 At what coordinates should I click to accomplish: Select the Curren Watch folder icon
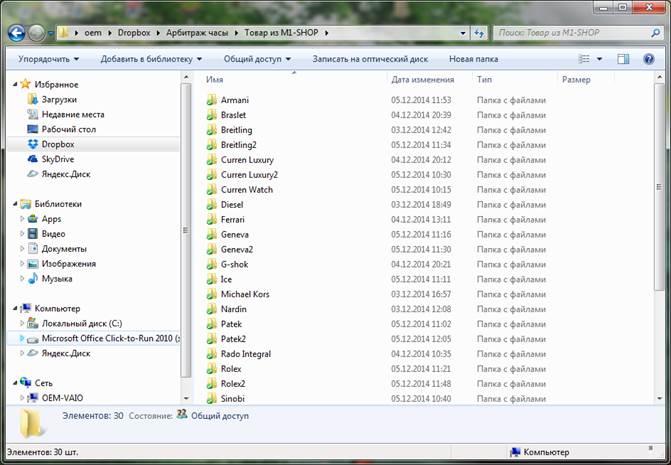(x=211, y=190)
